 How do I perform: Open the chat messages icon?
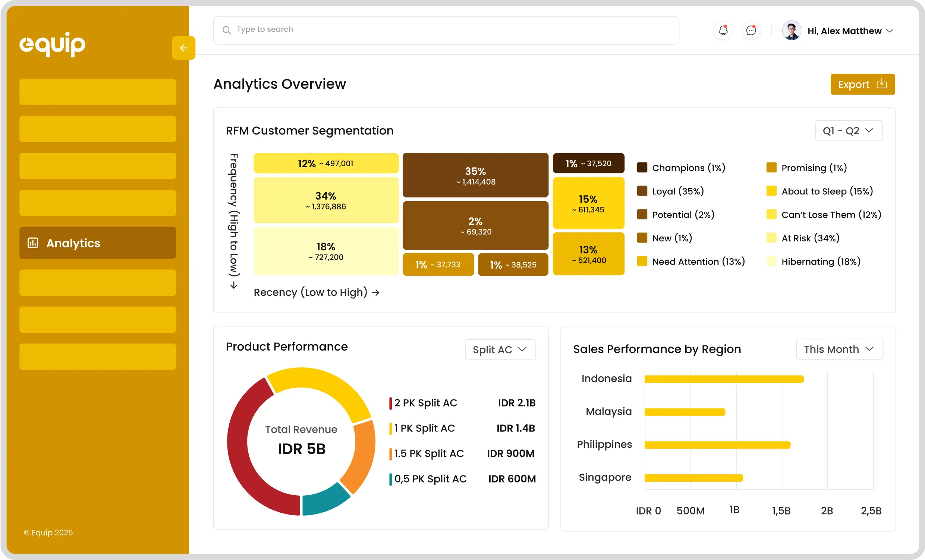[x=751, y=31]
